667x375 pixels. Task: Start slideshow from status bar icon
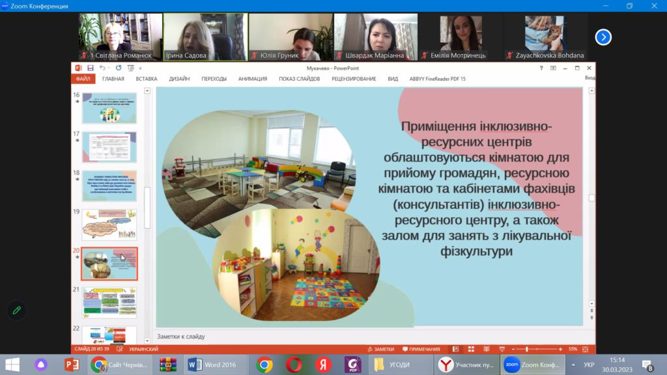[502, 349]
